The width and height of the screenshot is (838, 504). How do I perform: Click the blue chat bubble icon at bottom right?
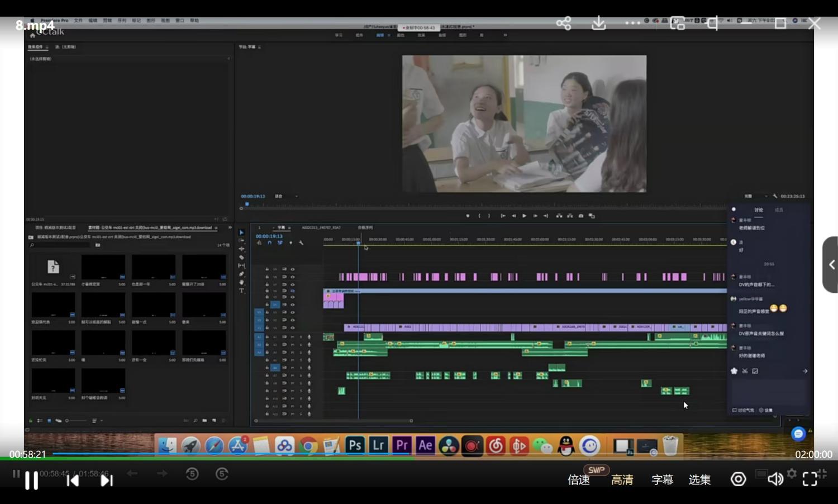coord(798,433)
